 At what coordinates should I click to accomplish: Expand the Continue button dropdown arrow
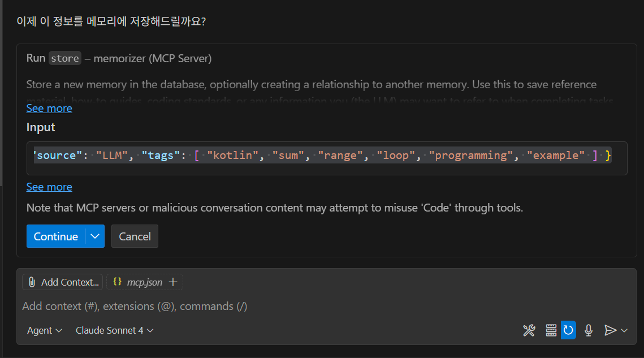point(95,236)
